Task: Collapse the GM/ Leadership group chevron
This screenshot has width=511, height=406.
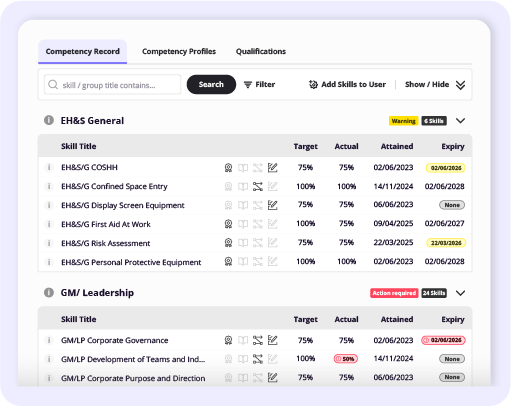Action: (460, 293)
